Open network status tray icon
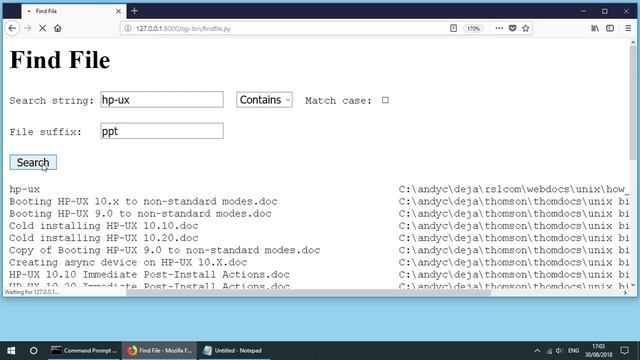Viewport: 640px width, 360px height. coord(549,351)
